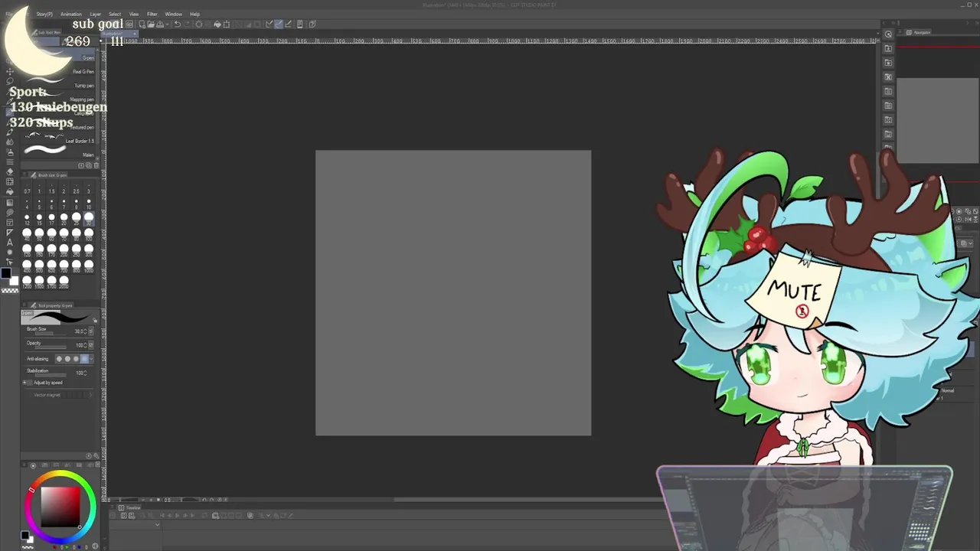Select the Eraser tool

(x=9, y=172)
